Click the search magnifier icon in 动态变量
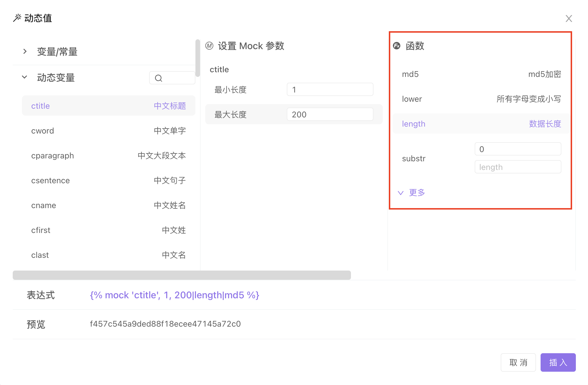This screenshot has height=385, width=588. tap(158, 78)
